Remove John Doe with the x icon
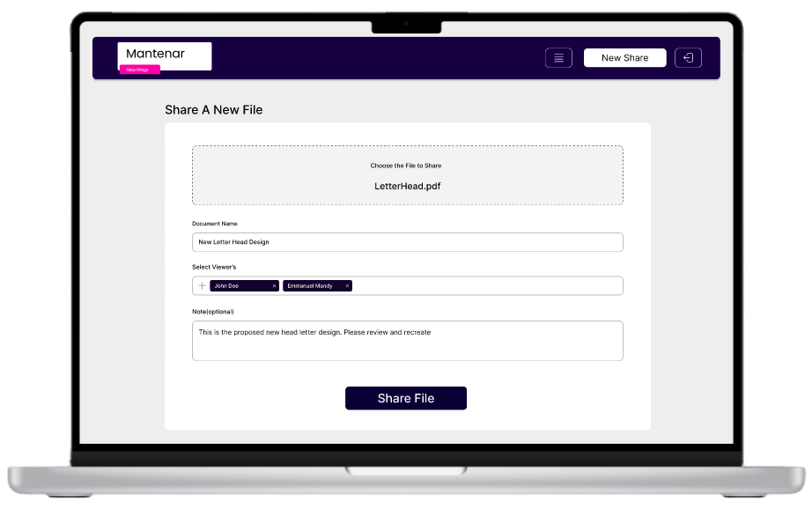 274,286
